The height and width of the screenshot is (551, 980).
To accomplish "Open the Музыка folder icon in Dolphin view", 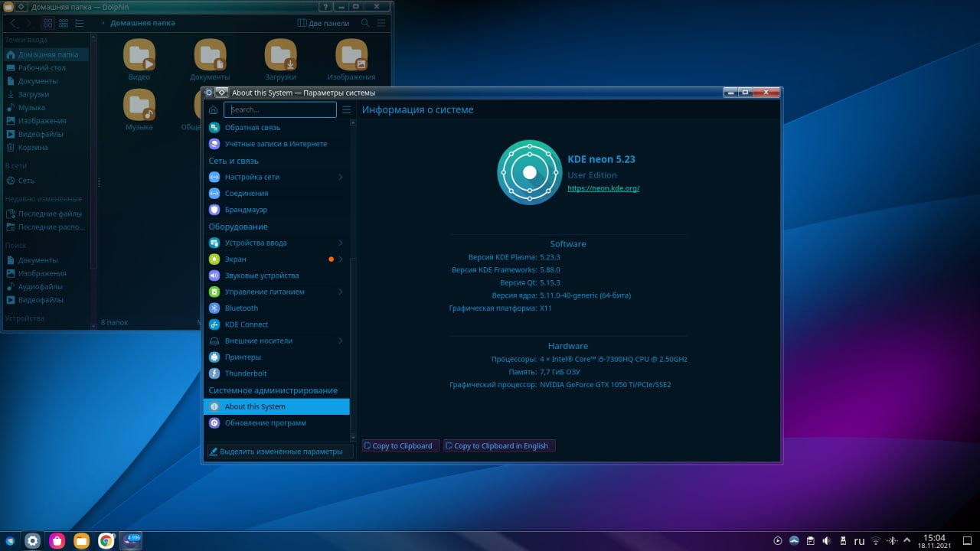I will pyautogui.click(x=139, y=105).
